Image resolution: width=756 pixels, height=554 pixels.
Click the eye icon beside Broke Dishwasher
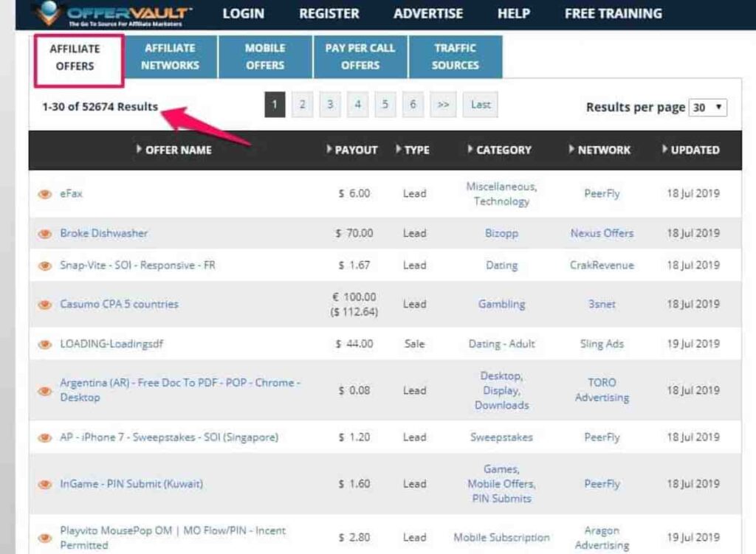[x=45, y=234]
